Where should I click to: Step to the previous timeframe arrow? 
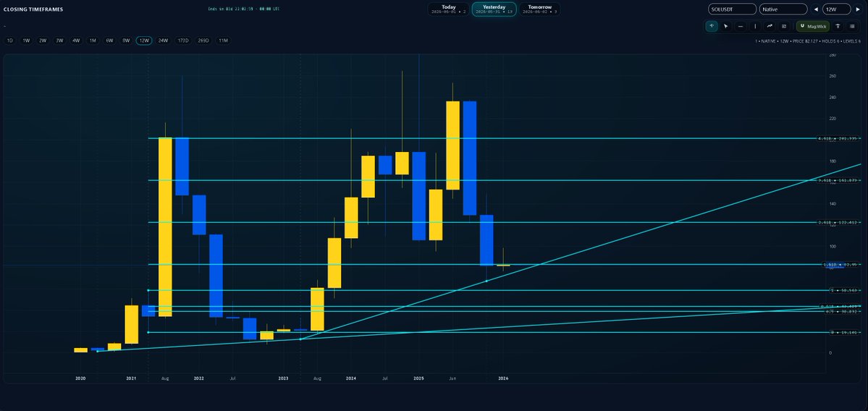[x=815, y=9]
